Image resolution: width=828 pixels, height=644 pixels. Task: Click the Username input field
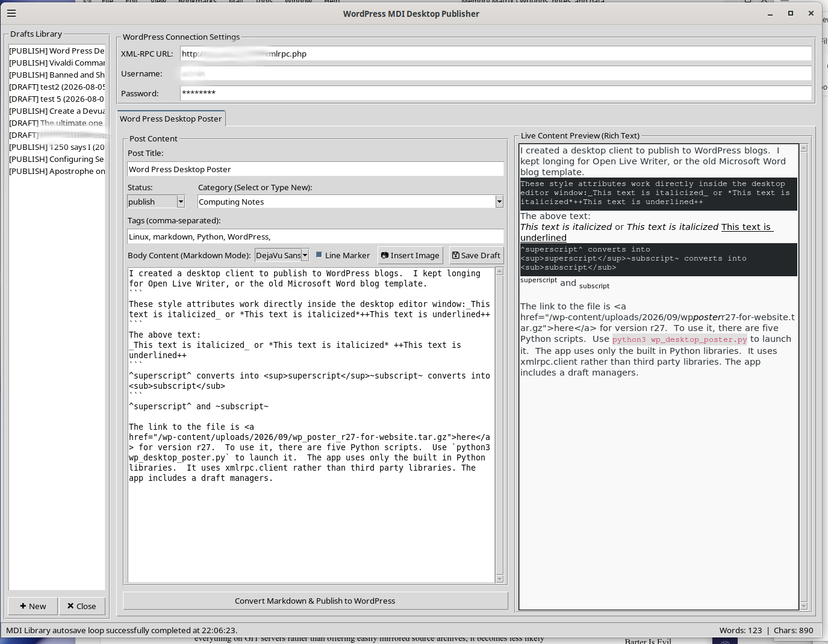click(496, 73)
